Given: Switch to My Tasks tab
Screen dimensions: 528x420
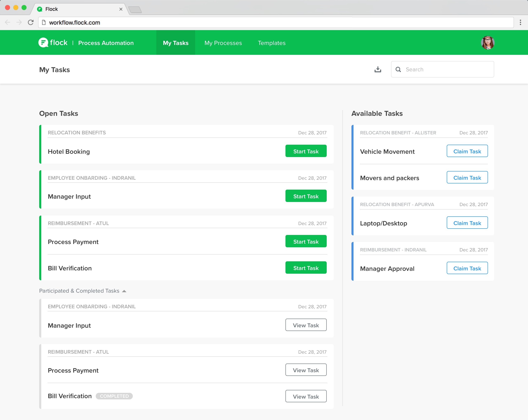Looking at the screenshot, I should click(176, 43).
